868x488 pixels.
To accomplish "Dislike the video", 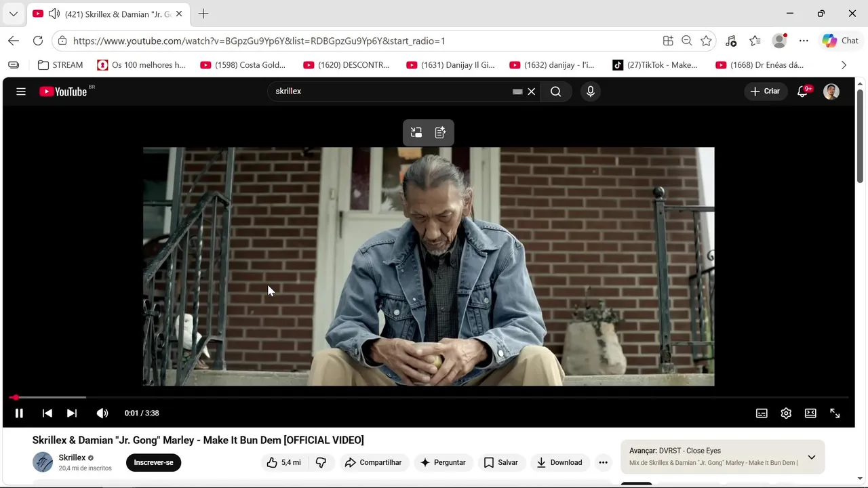I will click(x=321, y=462).
